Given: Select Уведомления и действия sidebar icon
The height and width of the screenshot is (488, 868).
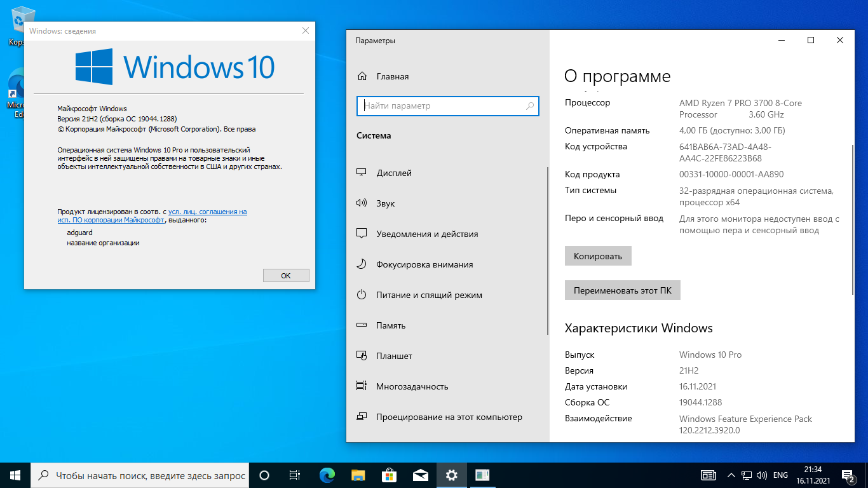Looking at the screenshot, I should click(362, 234).
